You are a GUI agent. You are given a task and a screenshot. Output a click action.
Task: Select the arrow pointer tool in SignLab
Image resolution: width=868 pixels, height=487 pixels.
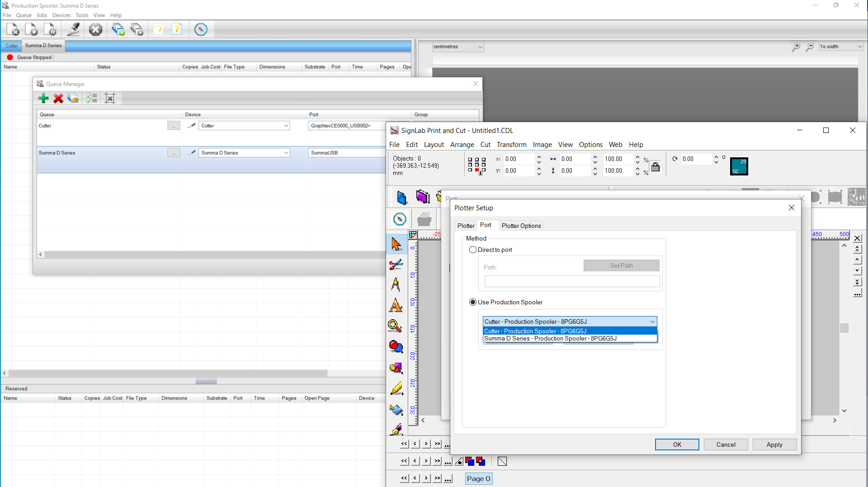tap(396, 244)
